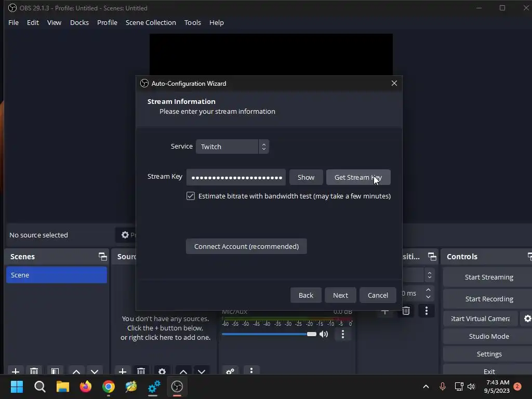
Task: Open taskbar volume control icon
Action: pos(471,387)
